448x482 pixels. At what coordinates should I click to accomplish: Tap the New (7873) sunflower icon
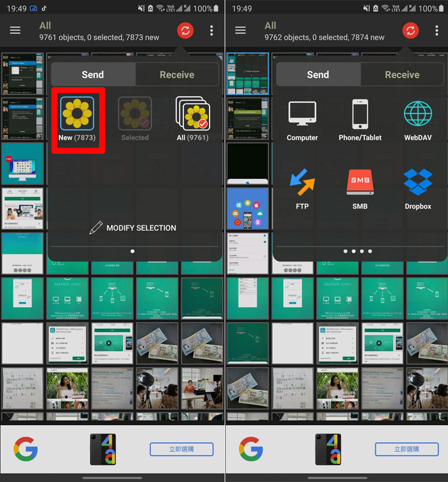point(77,113)
